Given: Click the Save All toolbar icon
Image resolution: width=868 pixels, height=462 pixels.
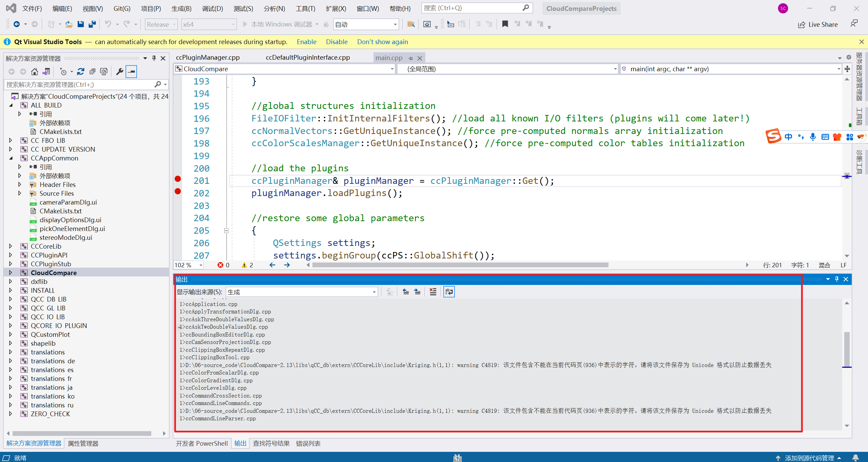Looking at the screenshot, I should pos(92,24).
